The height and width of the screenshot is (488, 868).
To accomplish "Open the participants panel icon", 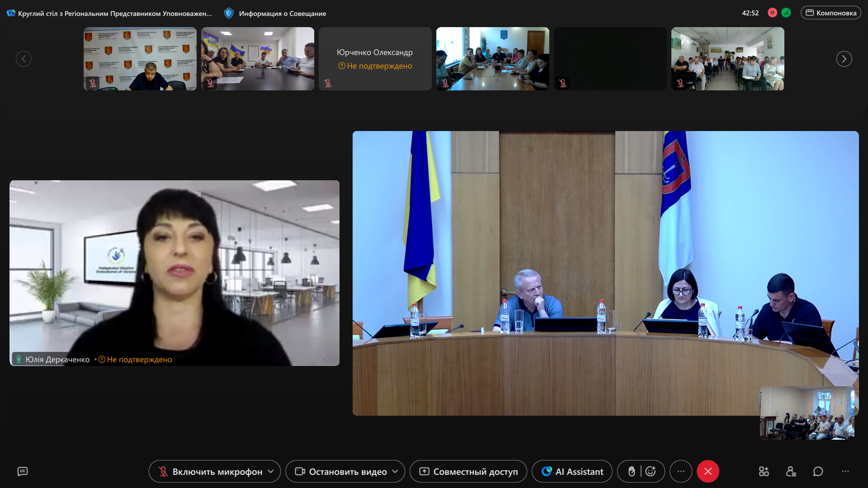I will pos(791,471).
